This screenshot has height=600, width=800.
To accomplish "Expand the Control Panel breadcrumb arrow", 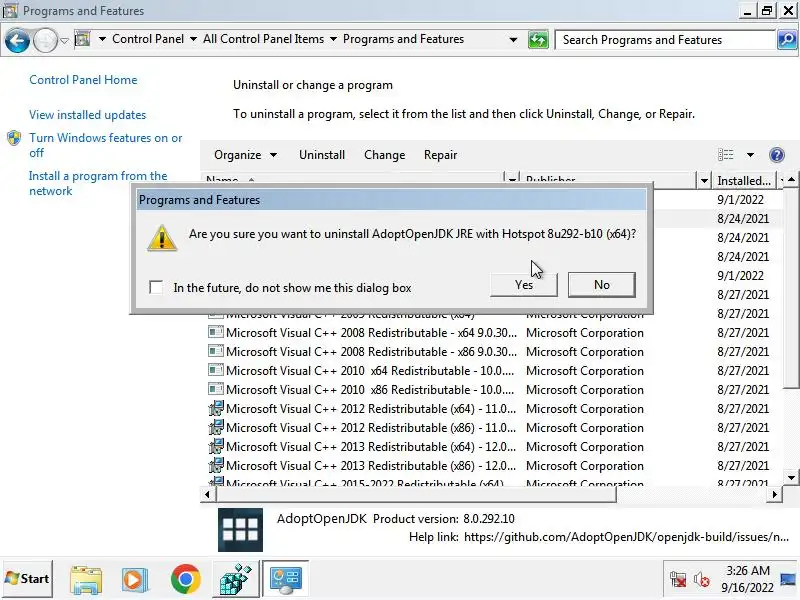I will pyautogui.click(x=193, y=39).
